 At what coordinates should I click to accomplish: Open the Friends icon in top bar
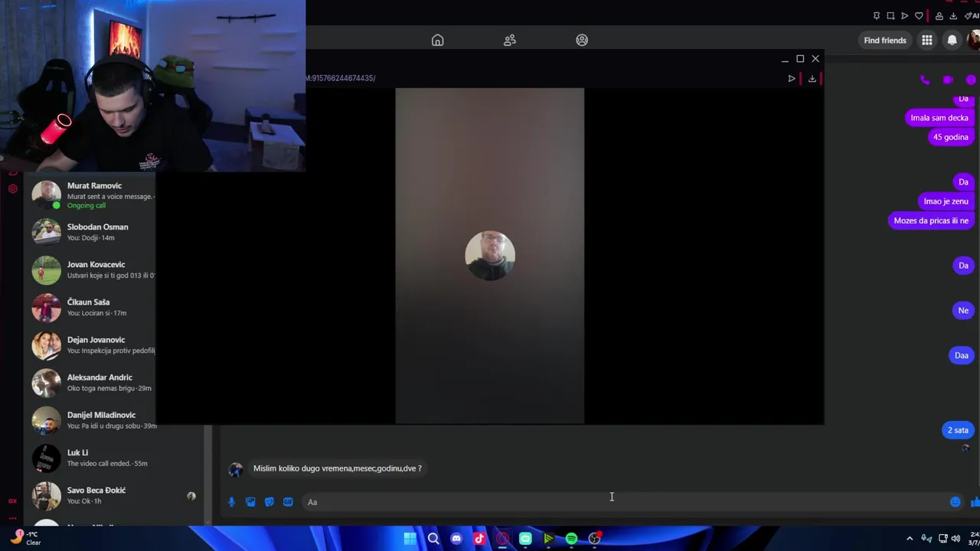point(510,40)
